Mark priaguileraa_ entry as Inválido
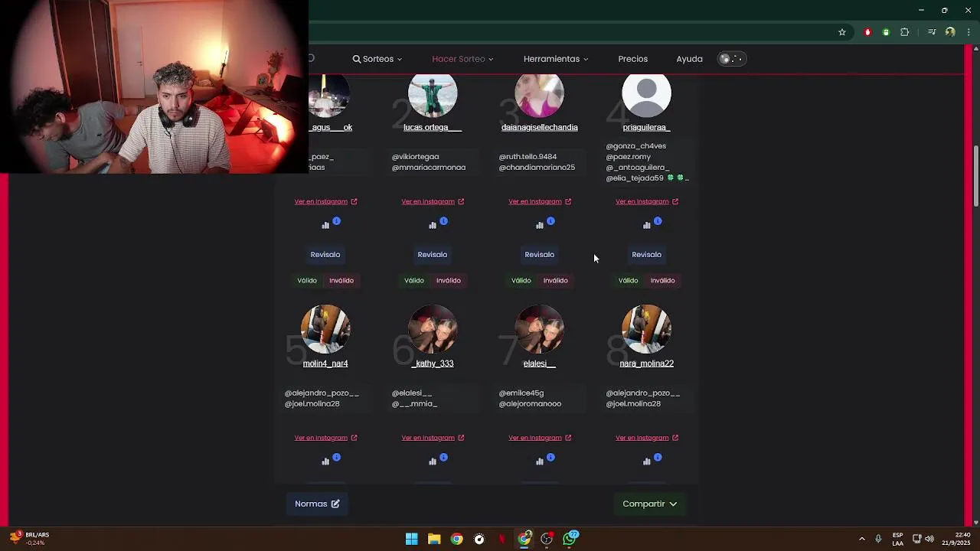Screen dimensions: 980x551 (x=663, y=280)
